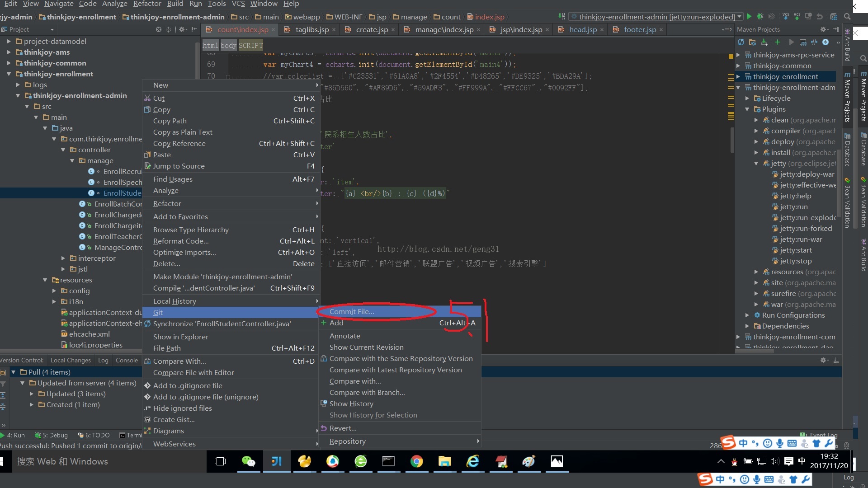
Task: Click the Run button in toolbar
Action: pyautogui.click(x=750, y=17)
